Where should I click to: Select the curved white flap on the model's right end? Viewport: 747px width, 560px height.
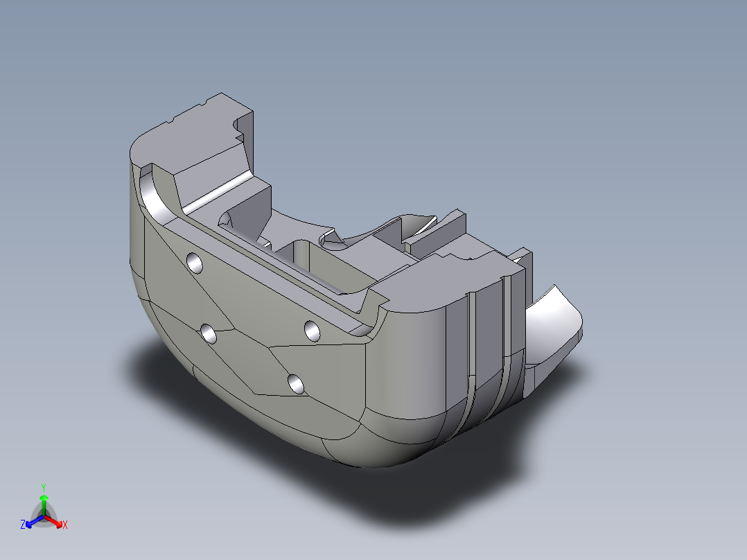tap(553, 329)
